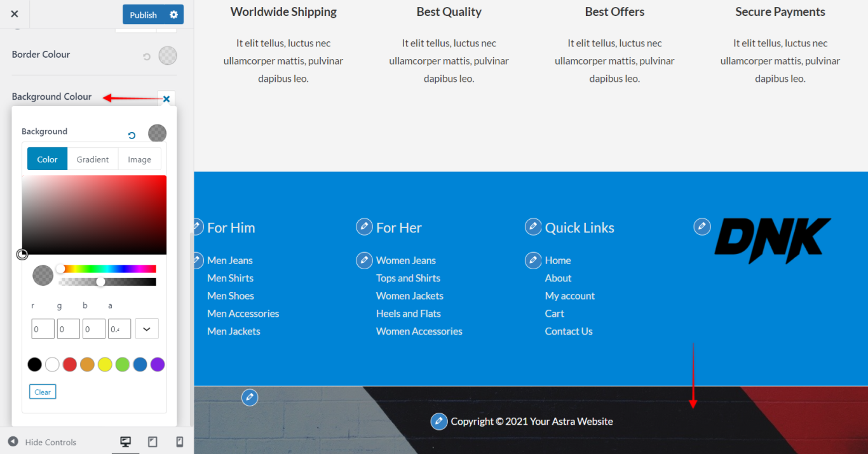Open the Border Colour swatch
The width and height of the screenshot is (868, 454).
point(167,56)
